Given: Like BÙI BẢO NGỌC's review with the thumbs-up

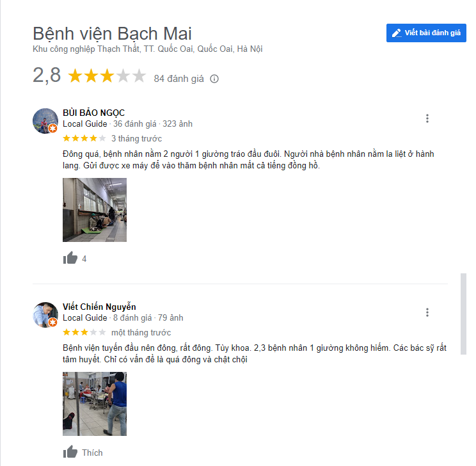Looking at the screenshot, I should click(70, 258).
